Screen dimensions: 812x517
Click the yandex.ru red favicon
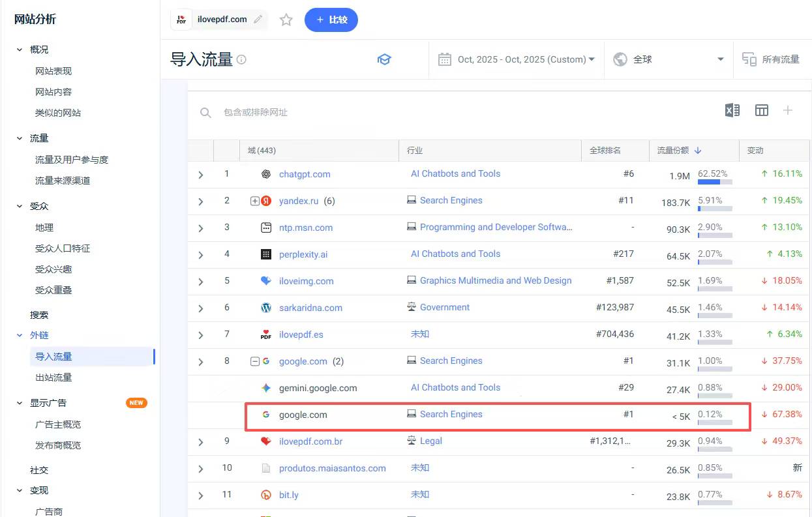(x=266, y=201)
